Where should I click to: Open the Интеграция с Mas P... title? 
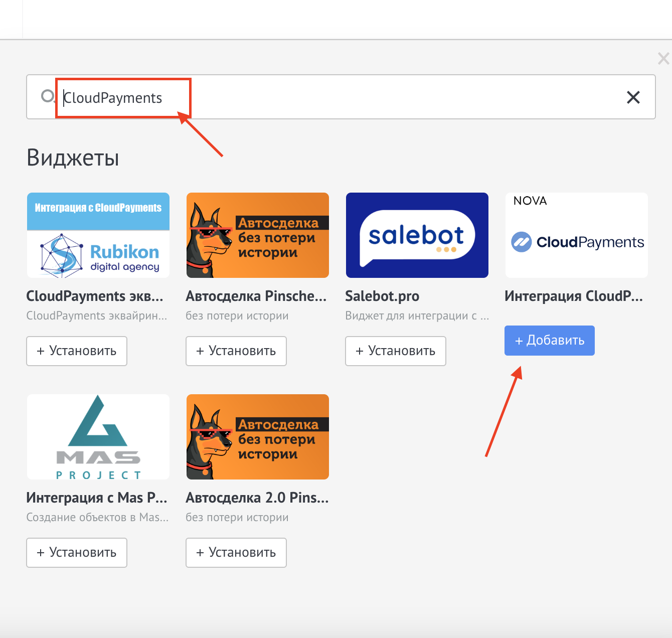coord(96,498)
